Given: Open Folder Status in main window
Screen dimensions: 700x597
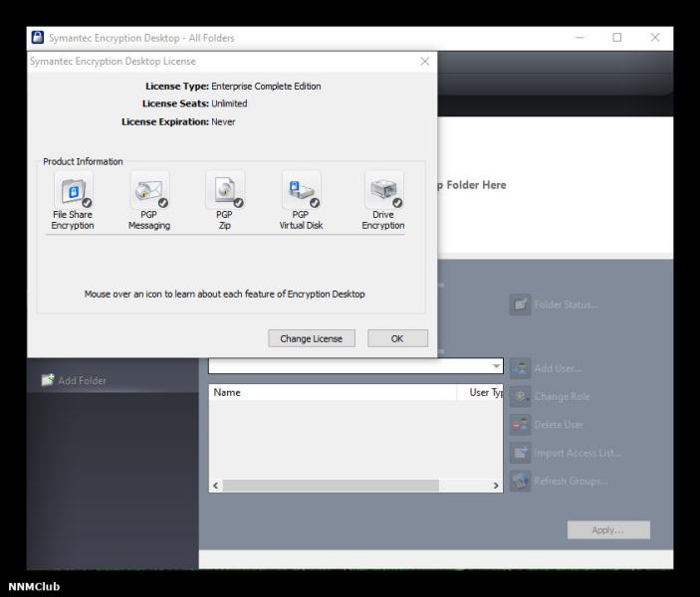Looking at the screenshot, I should [566, 305].
